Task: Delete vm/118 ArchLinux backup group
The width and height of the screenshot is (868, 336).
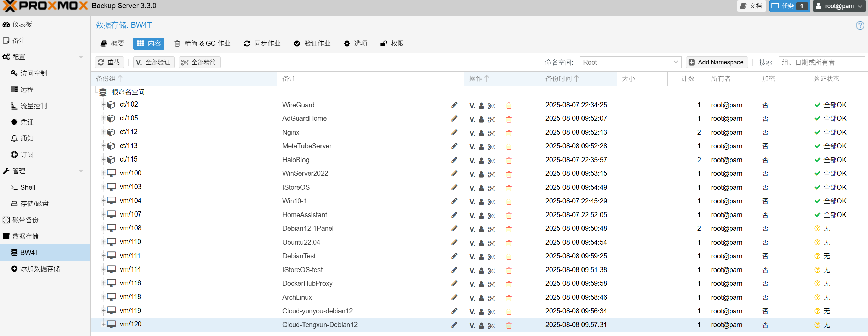Action: [509, 298]
